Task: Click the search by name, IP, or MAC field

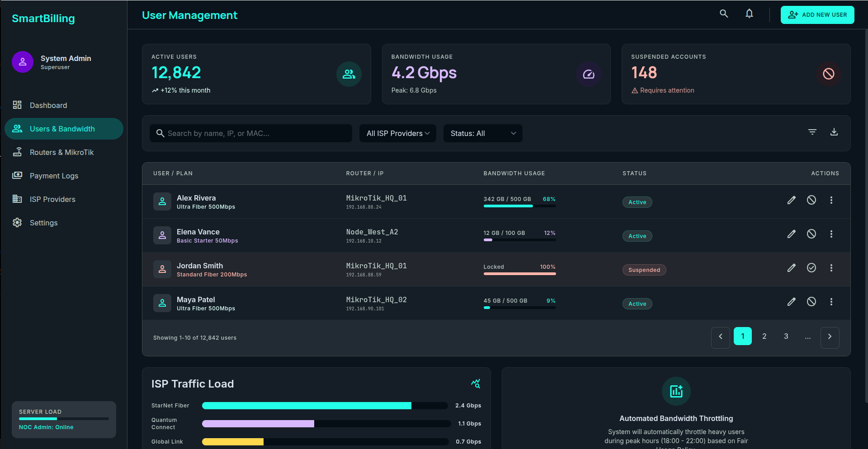Action: [x=251, y=133]
